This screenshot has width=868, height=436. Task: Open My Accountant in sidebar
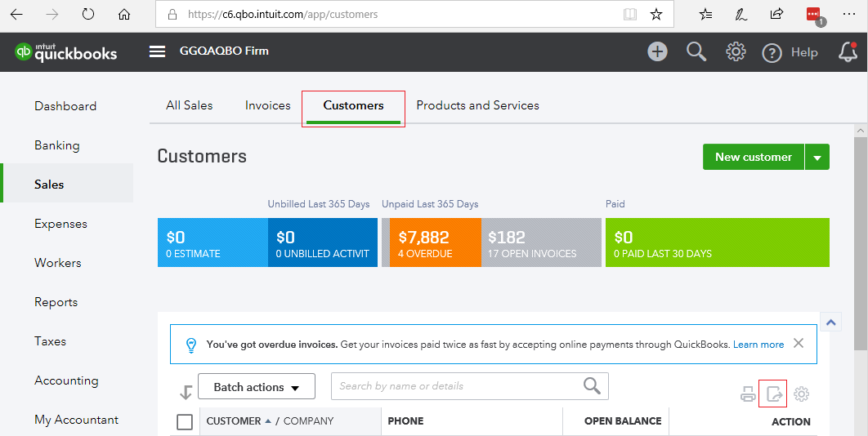coord(76,420)
